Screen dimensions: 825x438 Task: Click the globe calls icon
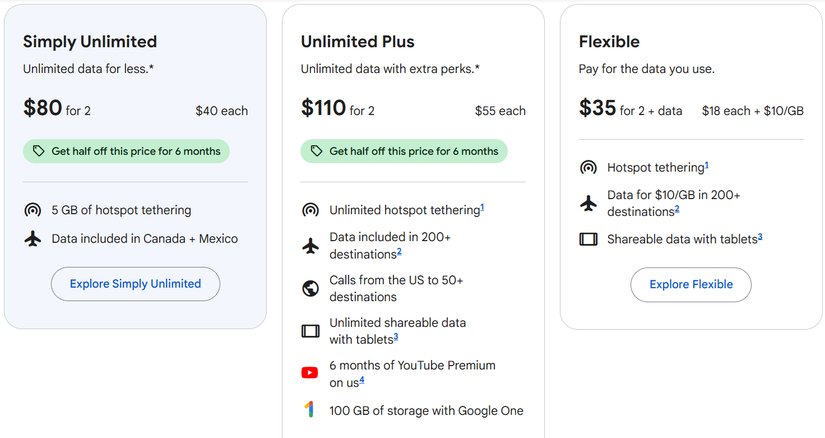(x=310, y=289)
